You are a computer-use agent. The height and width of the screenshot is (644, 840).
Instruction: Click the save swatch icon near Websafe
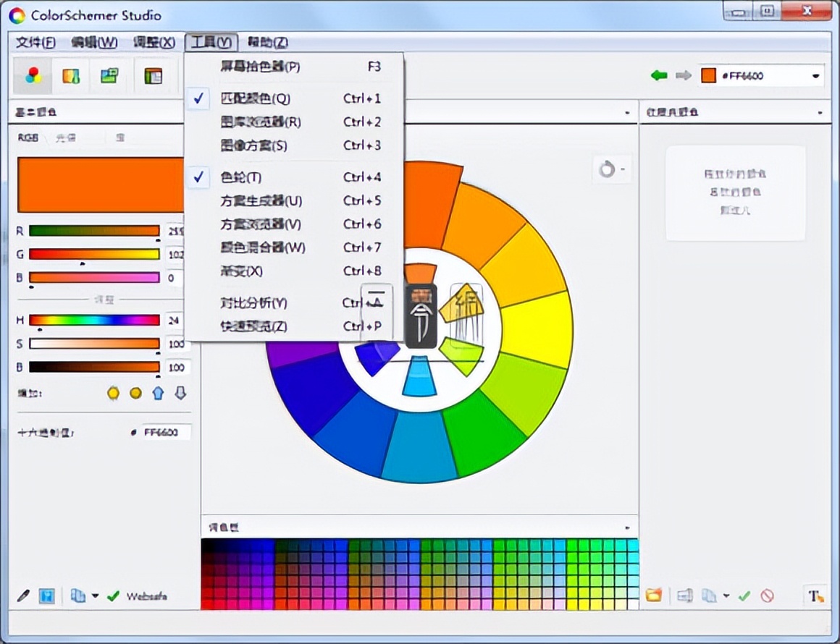click(46, 595)
